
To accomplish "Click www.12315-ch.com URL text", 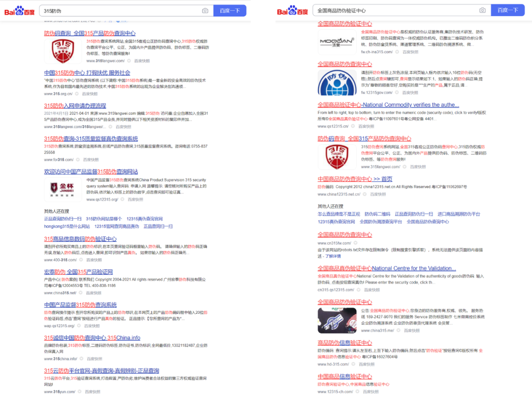I will click(335, 392).
